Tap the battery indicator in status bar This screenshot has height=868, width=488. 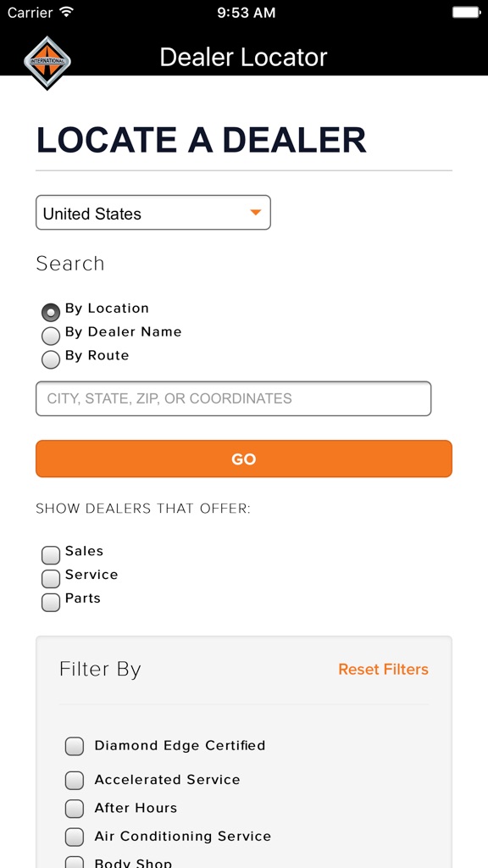pos(464,12)
